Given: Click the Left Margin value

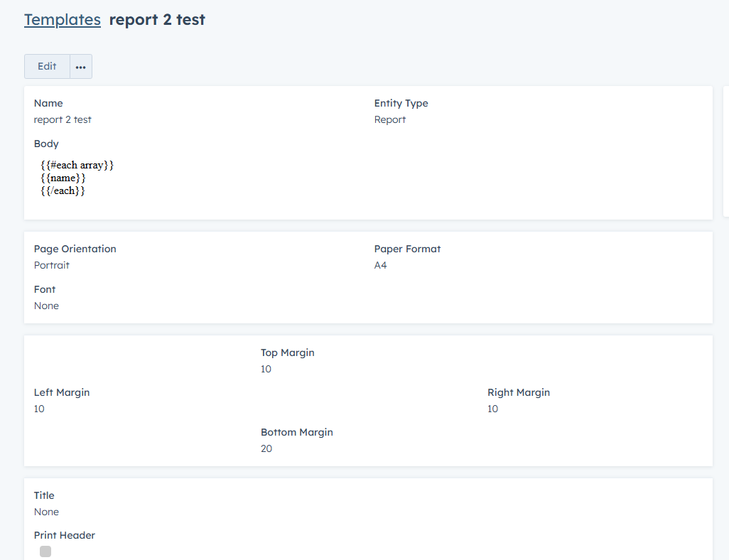Looking at the screenshot, I should pos(39,409).
